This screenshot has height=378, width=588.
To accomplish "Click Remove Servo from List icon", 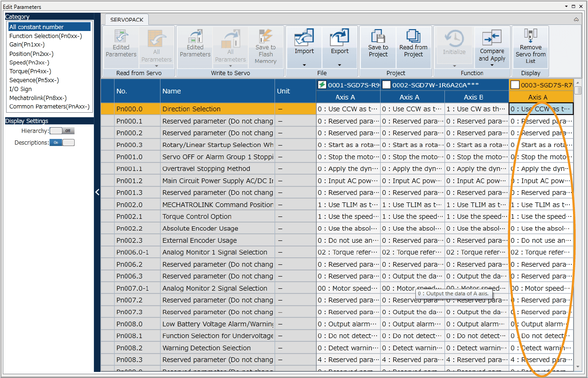I will pos(530,37).
